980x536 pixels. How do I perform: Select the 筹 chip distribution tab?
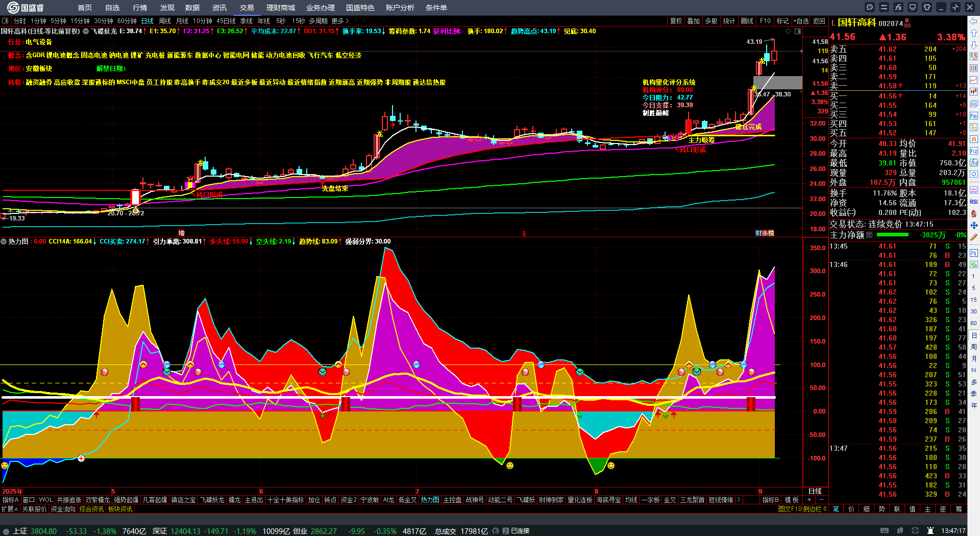958,509
